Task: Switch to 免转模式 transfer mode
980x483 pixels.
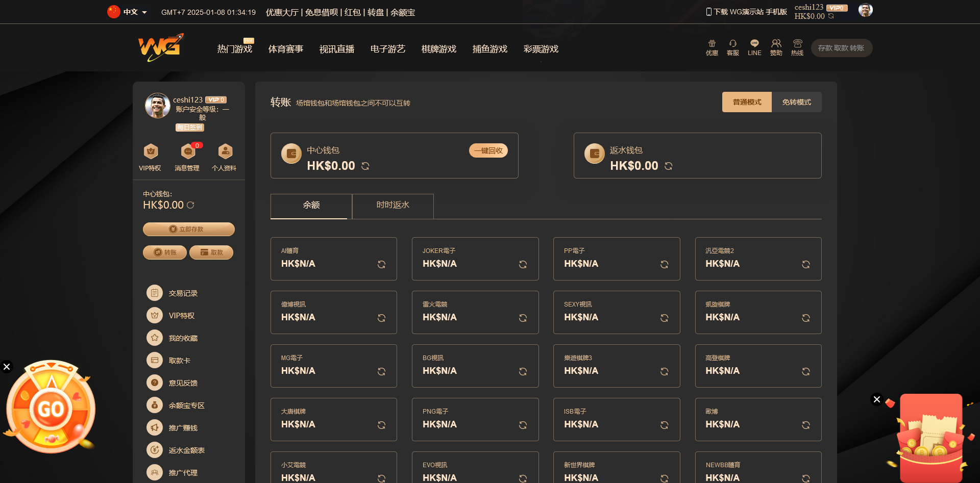Action: [796, 102]
